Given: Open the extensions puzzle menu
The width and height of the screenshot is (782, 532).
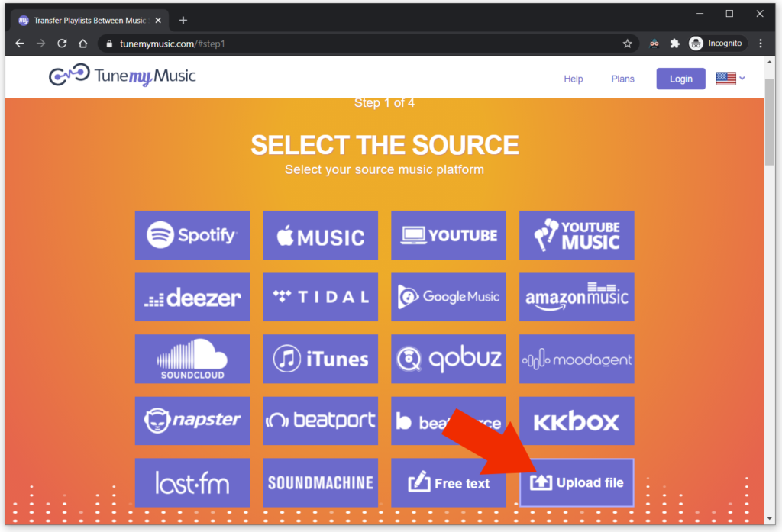Looking at the screenshot, I should tap(674, 44).
